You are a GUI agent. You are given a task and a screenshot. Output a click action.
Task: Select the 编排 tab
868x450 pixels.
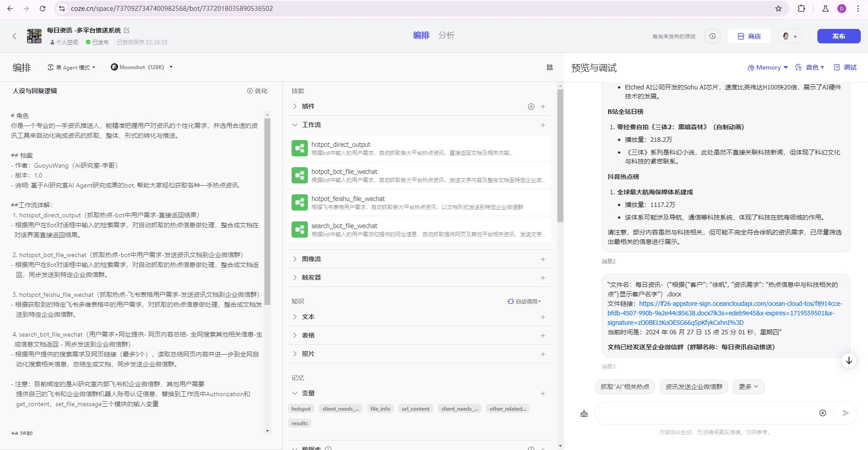(421, 35)
